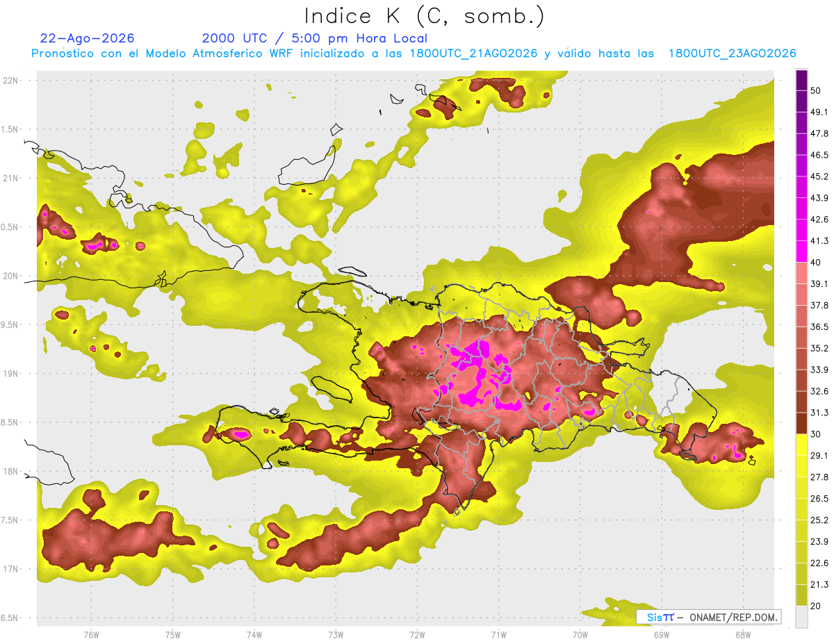Click the '74W' longitude label

click(254, 635)
